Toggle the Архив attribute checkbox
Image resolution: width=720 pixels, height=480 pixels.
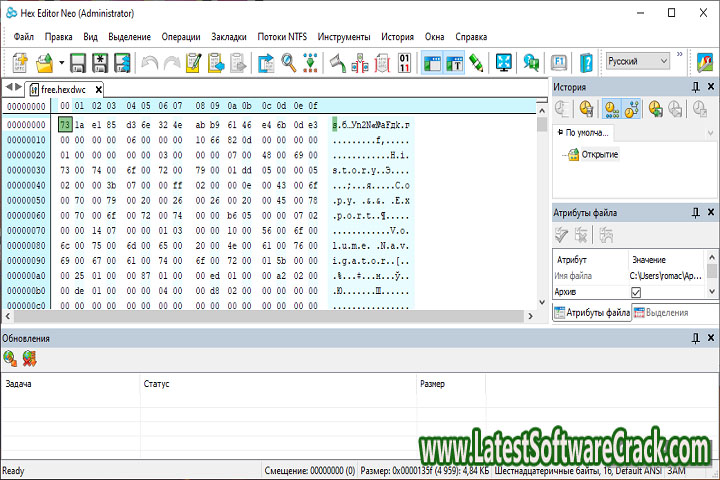[636, 292]
